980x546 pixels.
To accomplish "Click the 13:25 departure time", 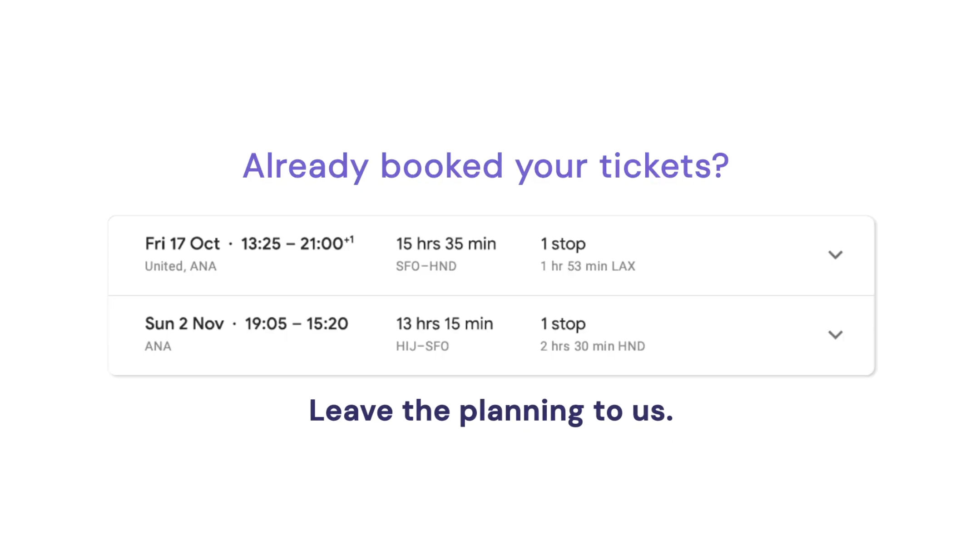I will (x=261, y=244).
